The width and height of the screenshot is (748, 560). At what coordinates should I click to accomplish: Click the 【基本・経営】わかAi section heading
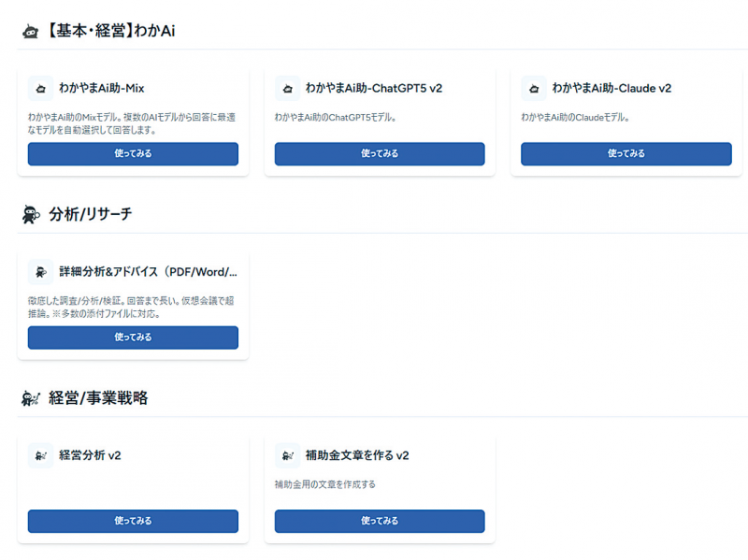110,31
